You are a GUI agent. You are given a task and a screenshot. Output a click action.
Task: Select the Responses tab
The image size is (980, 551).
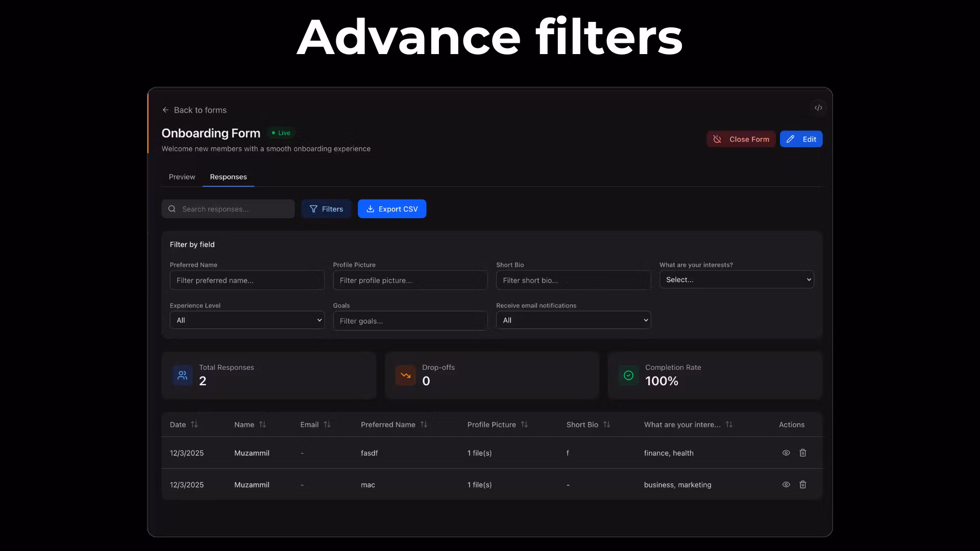228,177
